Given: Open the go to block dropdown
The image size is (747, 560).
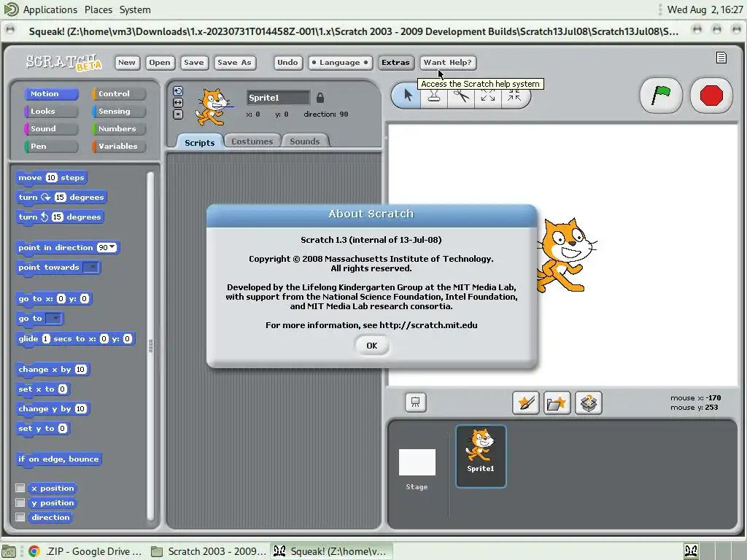Looking at the screenshot, I should (x=53, y=318).
